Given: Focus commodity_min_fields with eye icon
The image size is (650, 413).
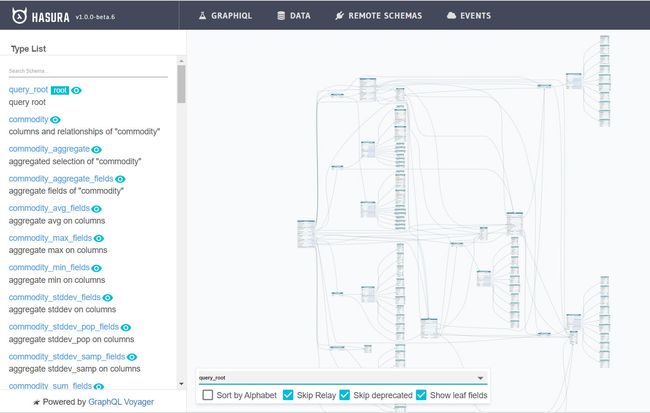Looking at the screenshot, I should coord(98,268).
